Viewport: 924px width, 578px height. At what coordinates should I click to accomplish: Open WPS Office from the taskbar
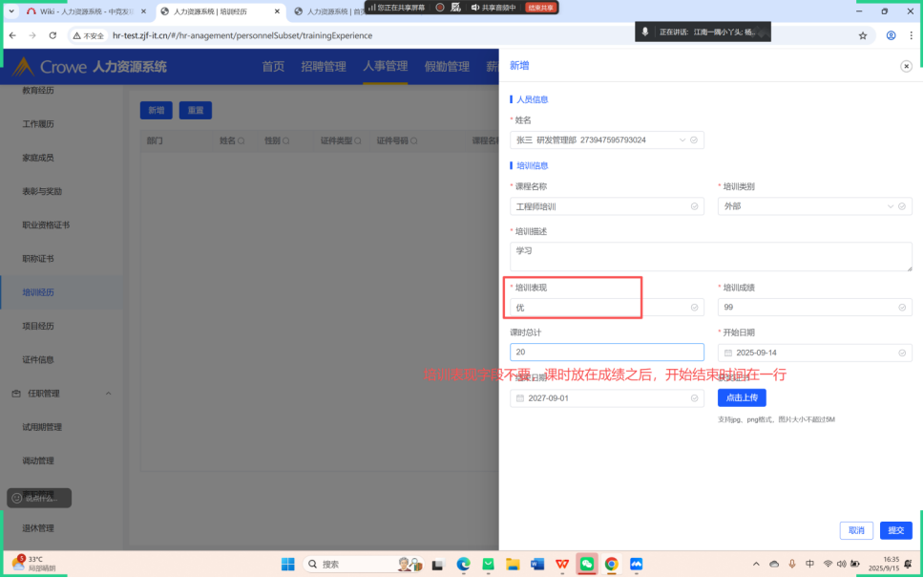(x=562, y=565)
